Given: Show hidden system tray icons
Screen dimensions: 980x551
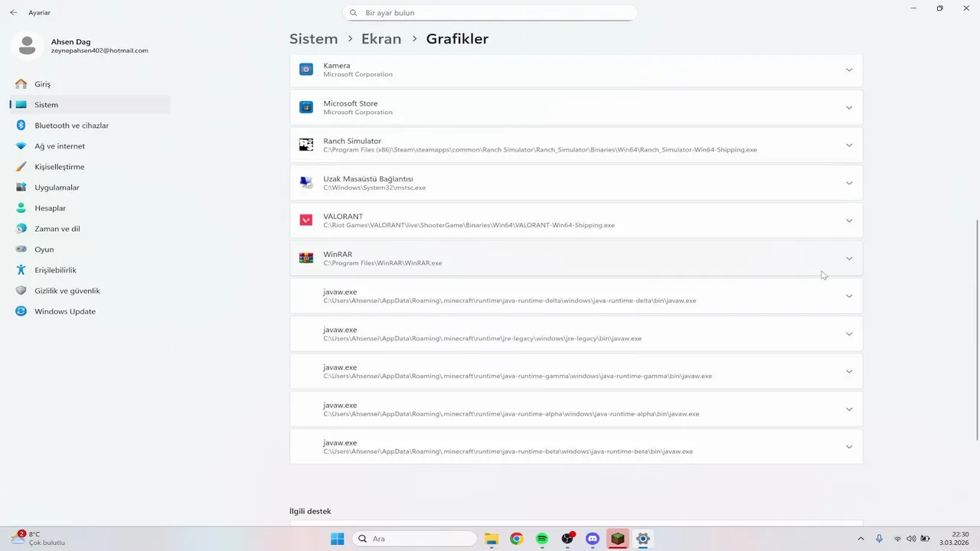Looking at the screenshot, I should point(861,539).
